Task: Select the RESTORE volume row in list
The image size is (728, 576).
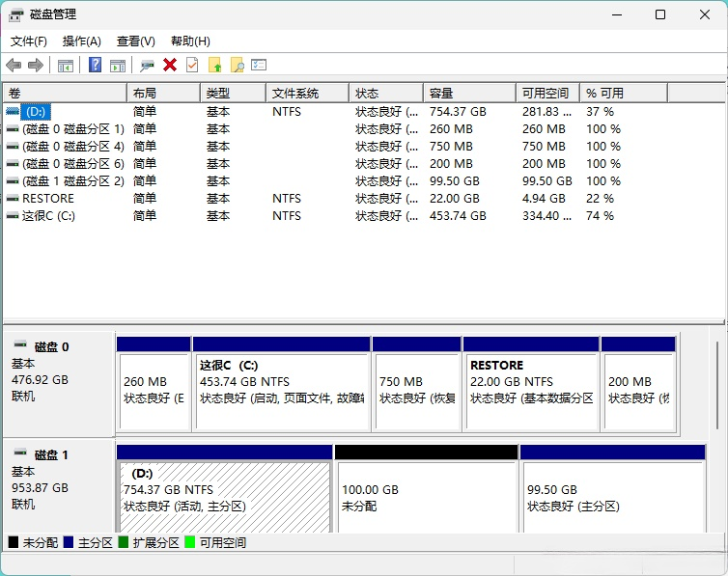Action: pos(48,199)
